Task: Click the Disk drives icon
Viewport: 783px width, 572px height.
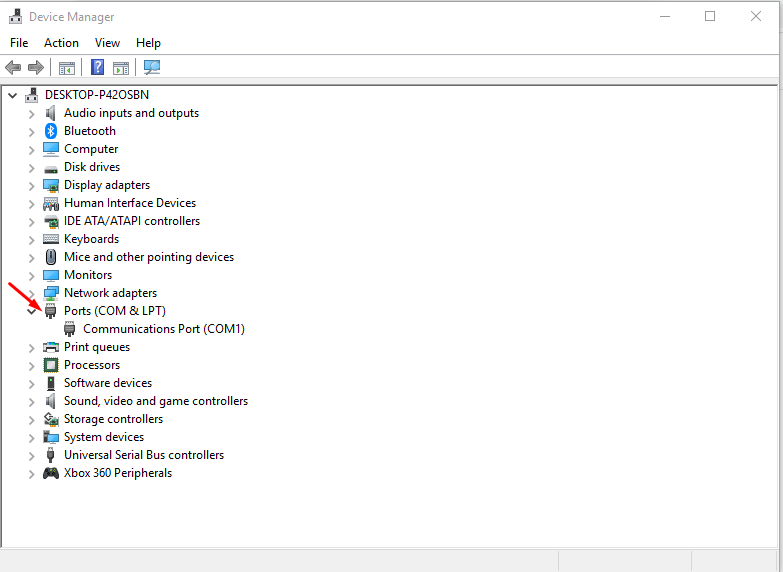Action: pyautogui.click(x=50, y=169)
